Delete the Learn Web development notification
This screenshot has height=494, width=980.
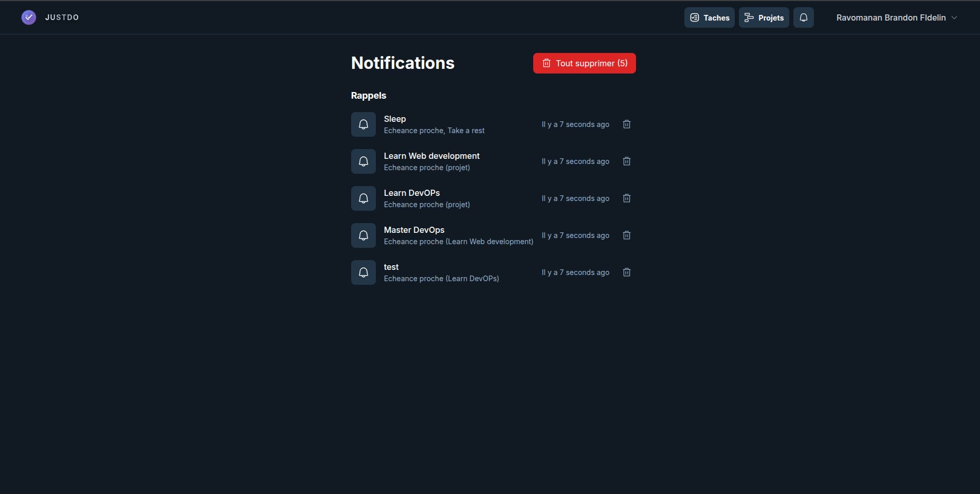626,161
